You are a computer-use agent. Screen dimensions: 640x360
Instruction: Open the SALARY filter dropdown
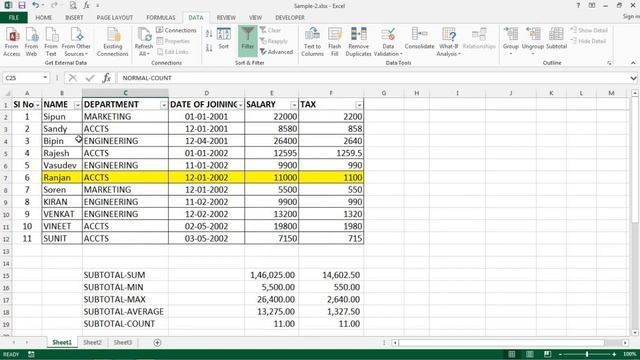pyautogui.click(x=294, y=105)
